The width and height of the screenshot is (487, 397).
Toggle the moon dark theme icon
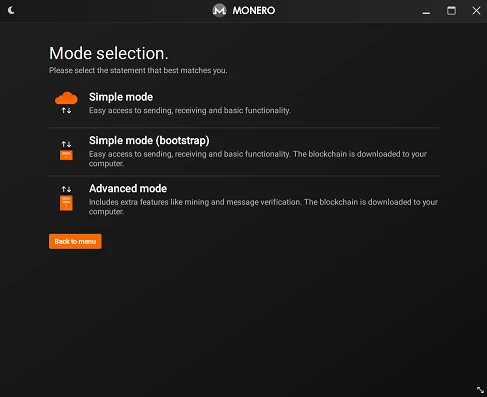tap(11, 10)
